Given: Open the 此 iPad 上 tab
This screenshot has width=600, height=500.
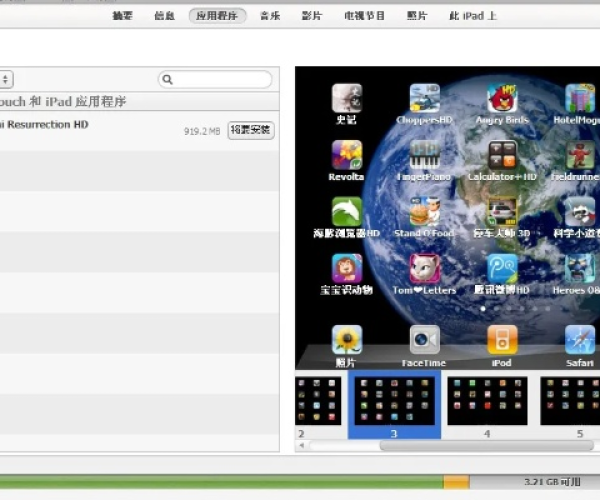Looking at the screenshot, I should [473, 16].
